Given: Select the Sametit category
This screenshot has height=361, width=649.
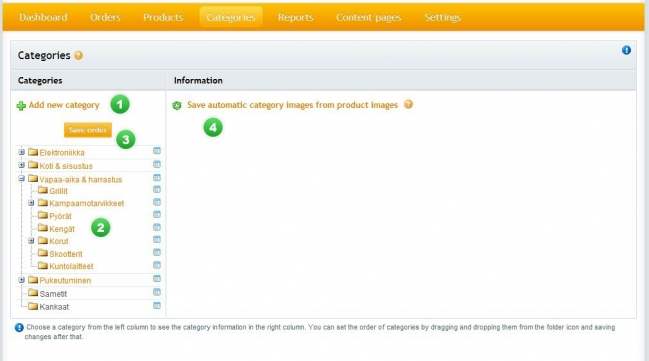Looking at the screenshot, I should point(53,294).
